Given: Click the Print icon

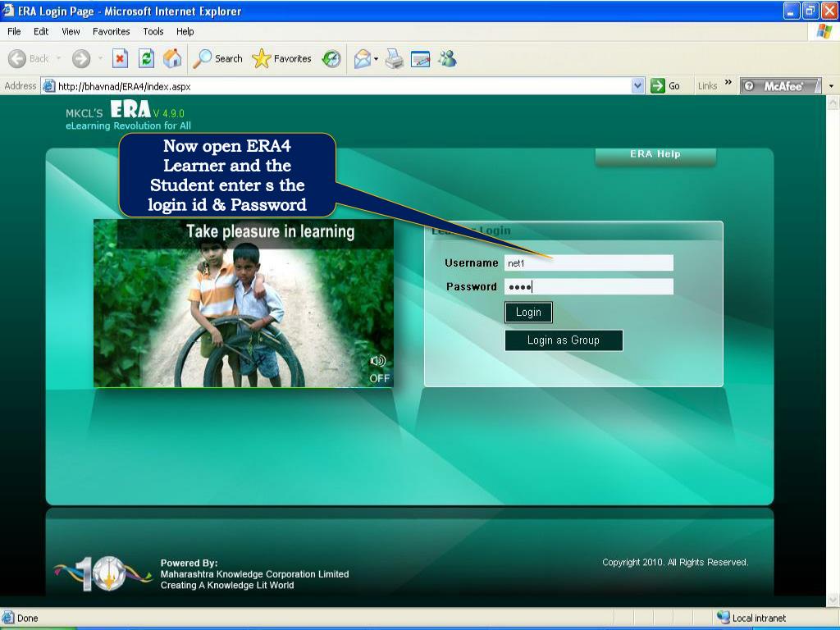Looking at the screenshot, I should 395,58.
